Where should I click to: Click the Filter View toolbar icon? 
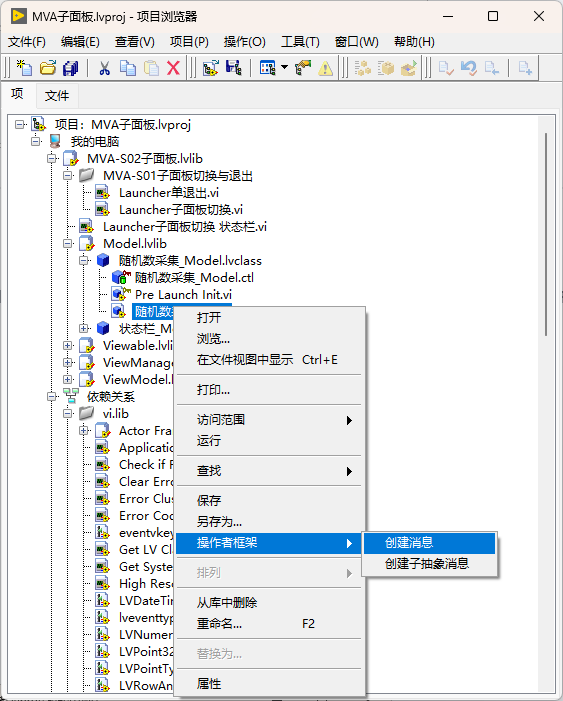pyautogui.click(x=267, y=68)
